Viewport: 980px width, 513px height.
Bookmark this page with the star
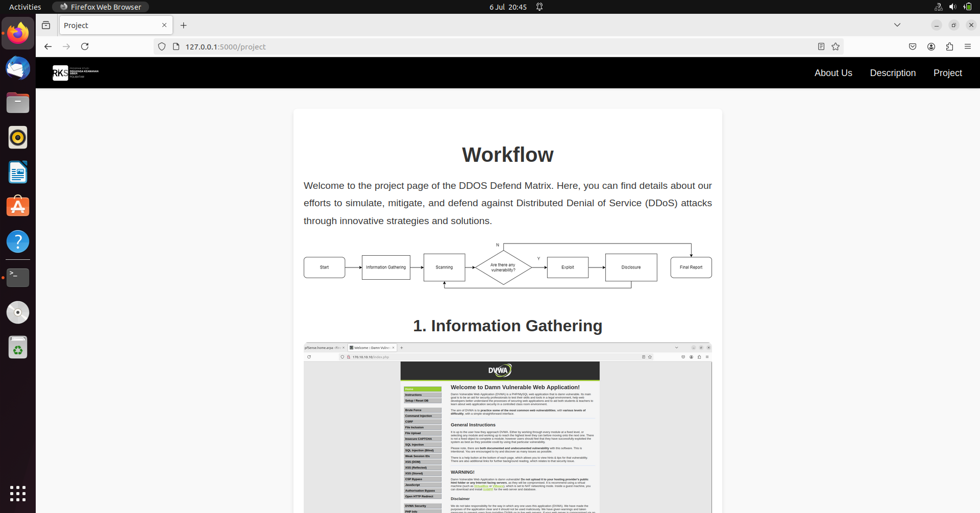coord(836,46)
